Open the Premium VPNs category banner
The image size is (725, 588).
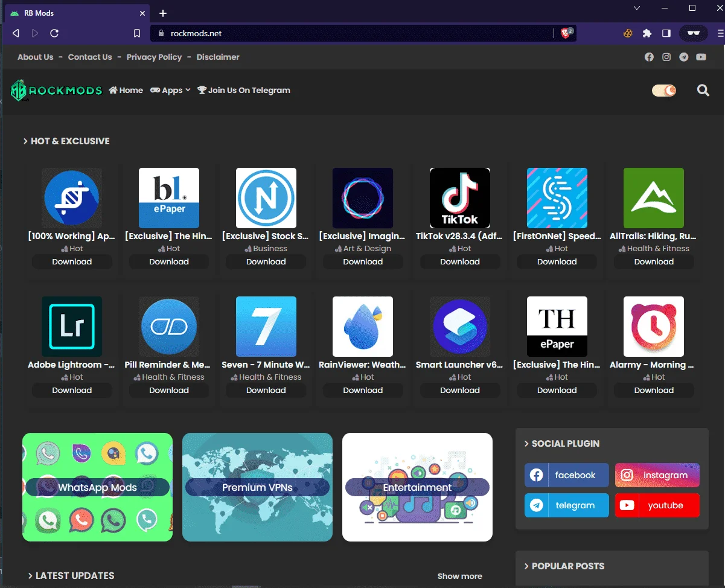257,487
